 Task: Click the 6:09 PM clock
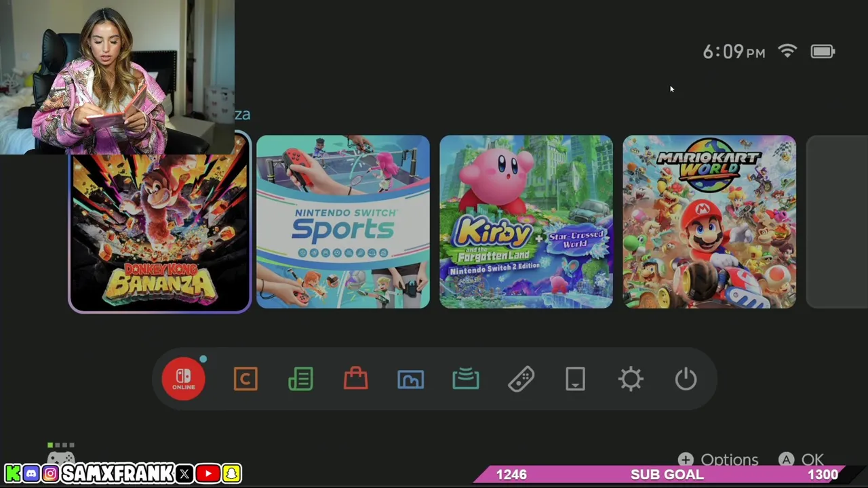point(734,52)
